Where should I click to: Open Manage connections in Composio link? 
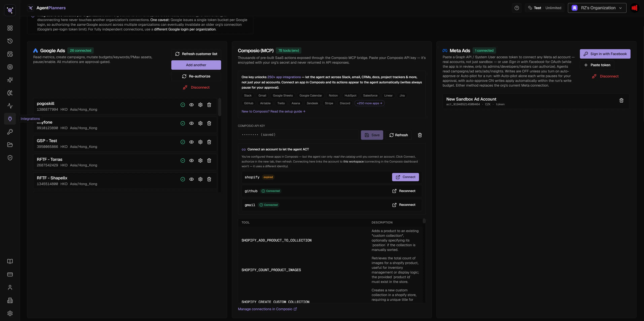(x=267, y=309)
